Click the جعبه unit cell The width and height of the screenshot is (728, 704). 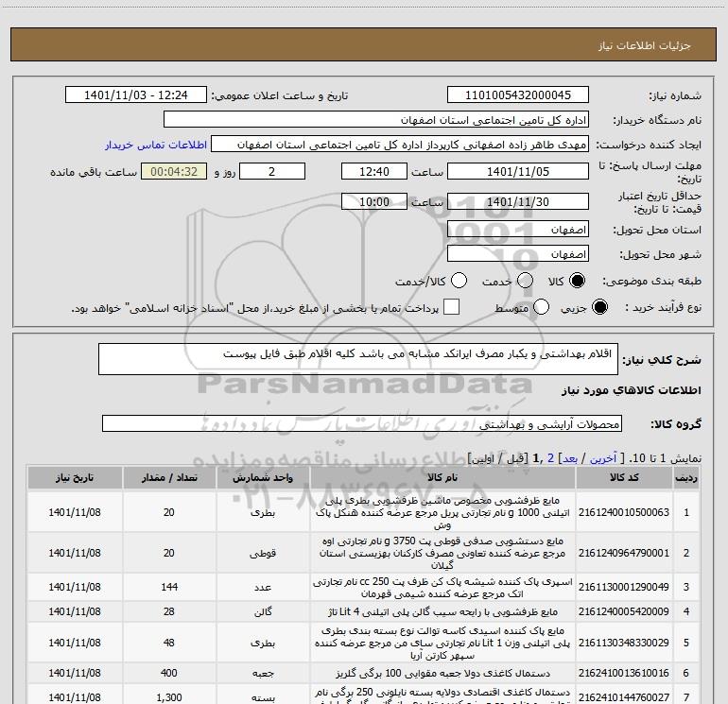pos(263,673)
